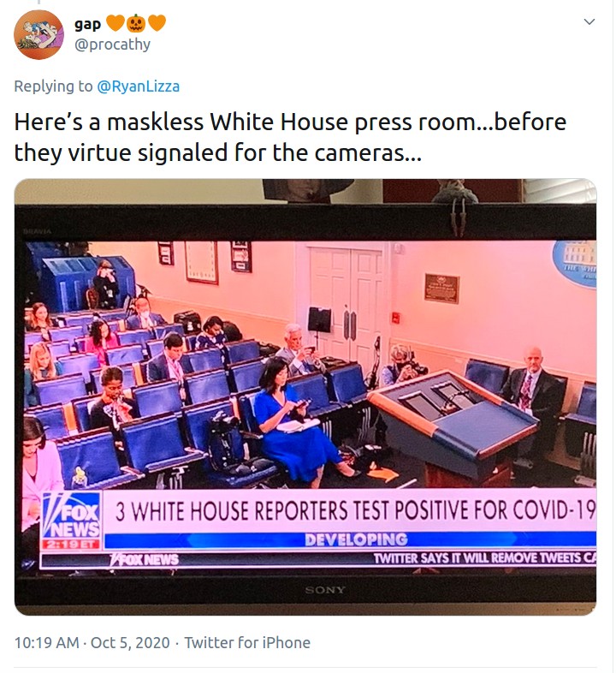Click the COVID-19 headline banner in image
The width and height of the screenshot is (616, 673).
click(x=355, y=511)
